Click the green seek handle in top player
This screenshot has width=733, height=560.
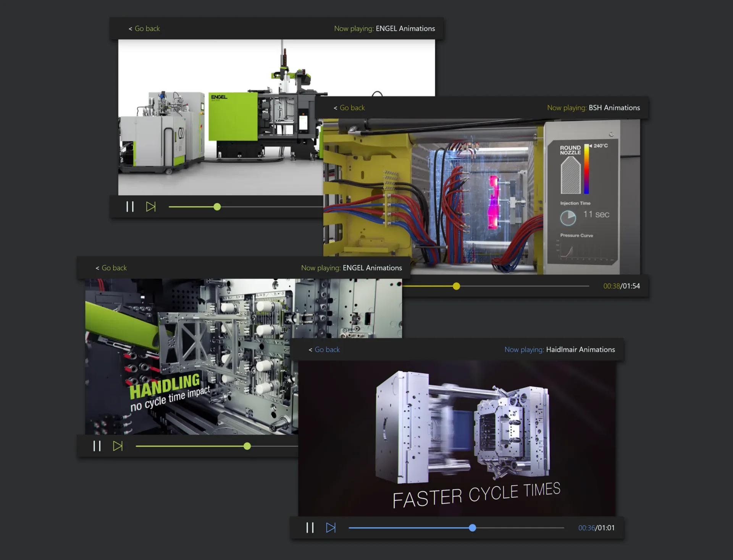tap(217, 207)
